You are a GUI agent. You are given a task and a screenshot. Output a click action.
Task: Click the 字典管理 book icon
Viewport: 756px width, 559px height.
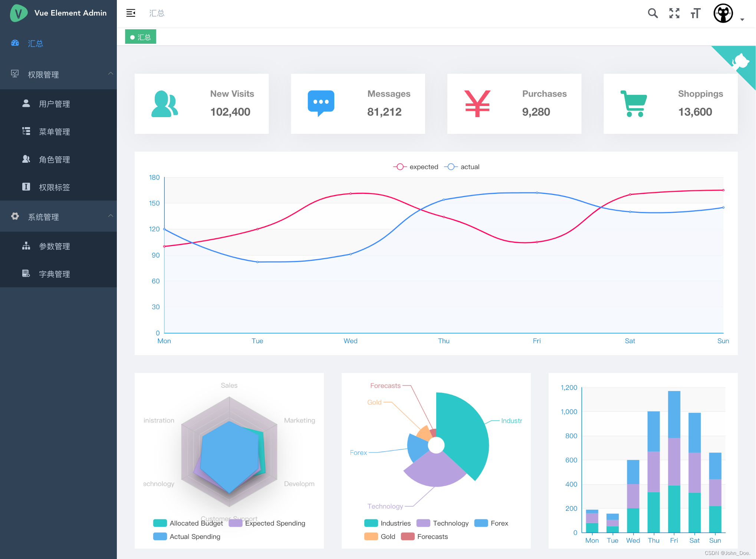[x=26, y=274]
